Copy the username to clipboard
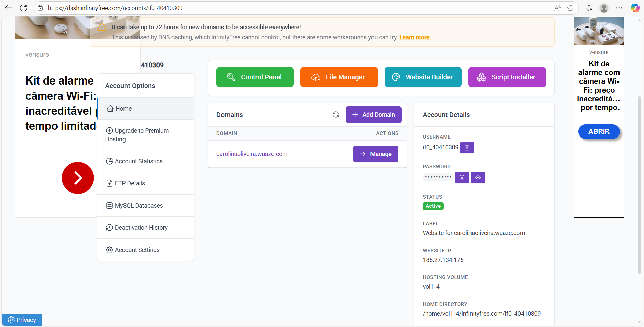Image resolution: width=644 pixels, height=327 pixels. (467, 148)
